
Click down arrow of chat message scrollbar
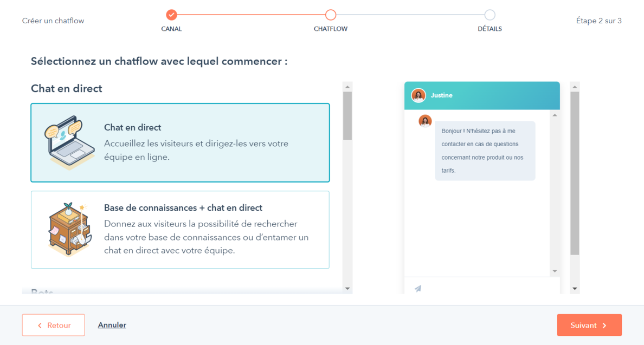(x=555, y=271)
